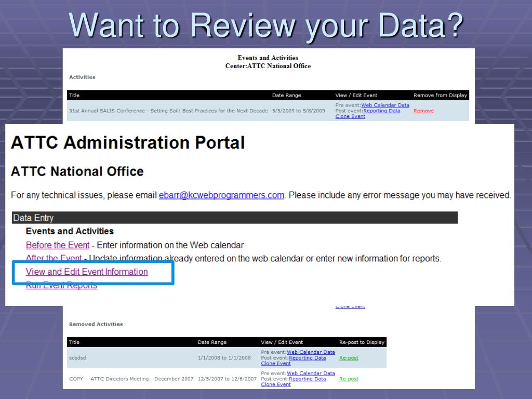Screen dimensions: 532x399
Task: Click the Center:ATTC National Office heading
Action: coord(268,66)
